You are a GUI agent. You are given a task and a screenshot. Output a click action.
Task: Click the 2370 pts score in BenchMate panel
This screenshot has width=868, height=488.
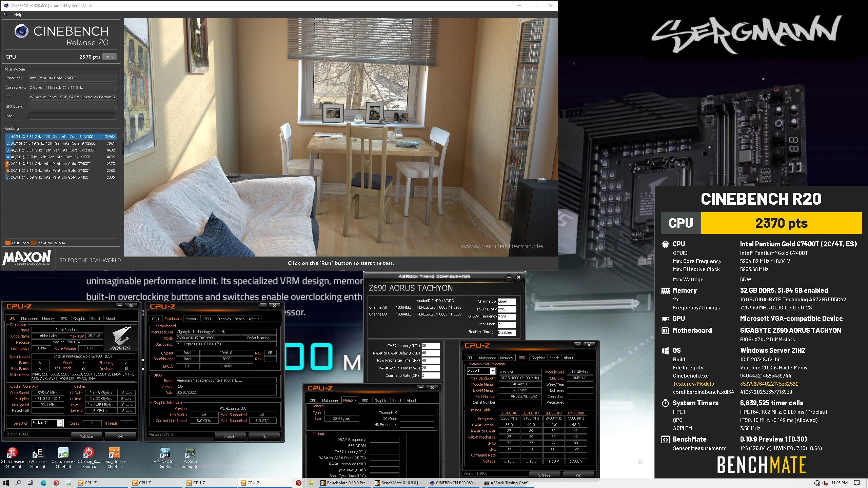(x=782, y=223)
